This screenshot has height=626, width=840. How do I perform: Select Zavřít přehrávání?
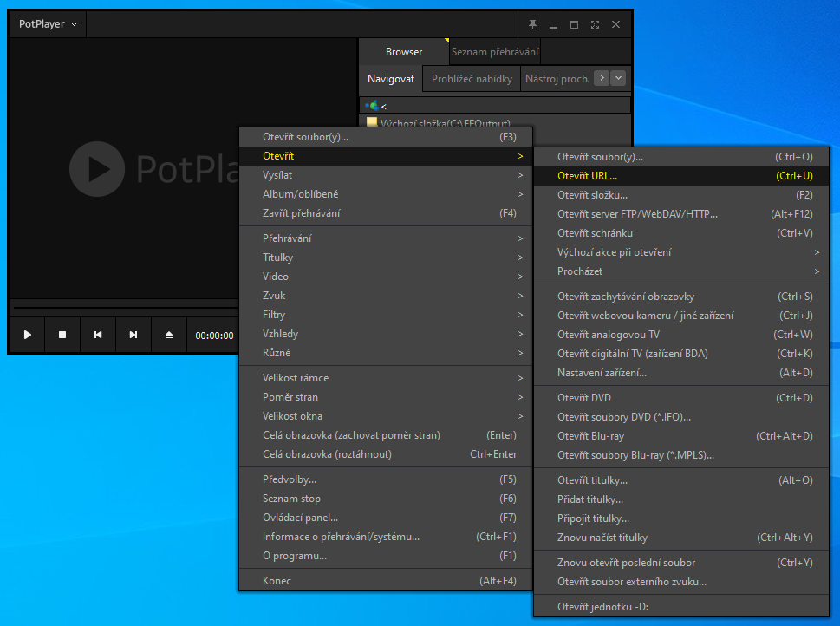386,213
